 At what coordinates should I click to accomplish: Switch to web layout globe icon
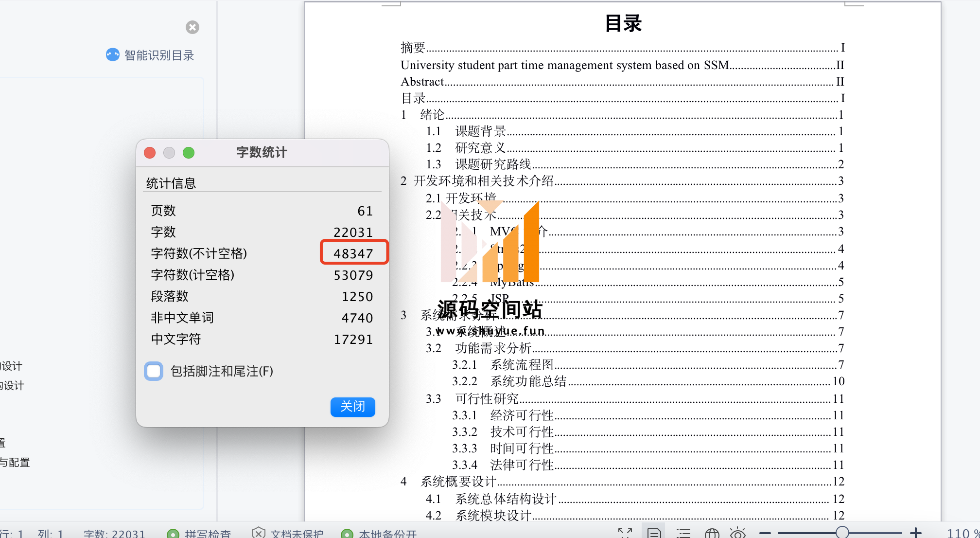tap(712, 533)
